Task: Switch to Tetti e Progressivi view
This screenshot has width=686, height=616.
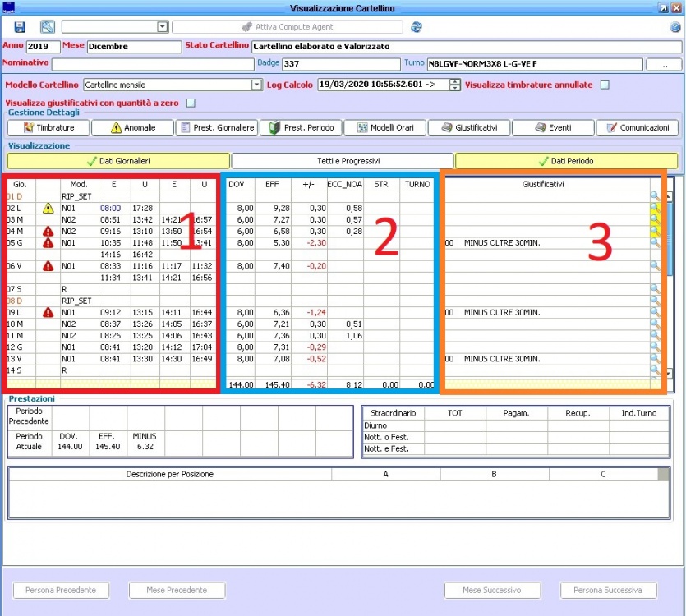Action: [343, 161]
